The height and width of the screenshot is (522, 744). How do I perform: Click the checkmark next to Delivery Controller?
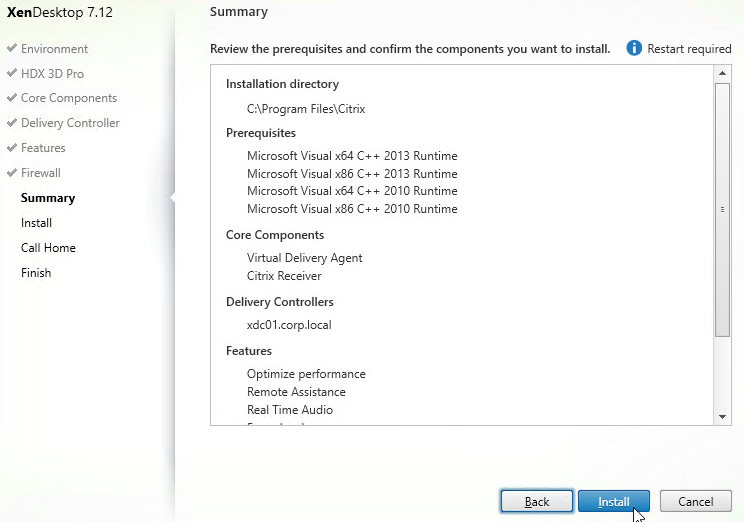click(12, 122)
